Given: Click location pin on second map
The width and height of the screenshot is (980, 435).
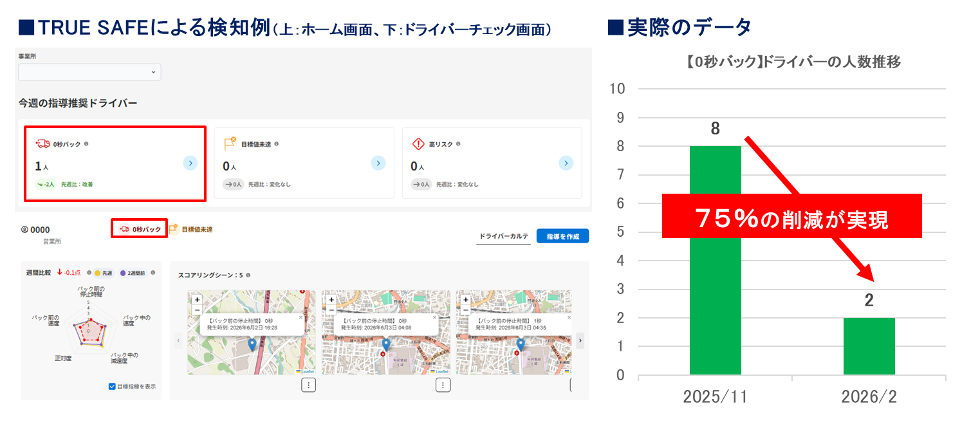Looking at the screenshot, I should 386,344.
